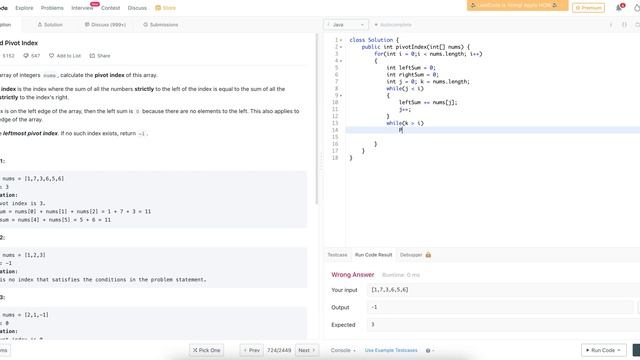Click on code line 'int leftSum = 0;'
Viewport: 640px width, 360px height.
click(411, 68)
